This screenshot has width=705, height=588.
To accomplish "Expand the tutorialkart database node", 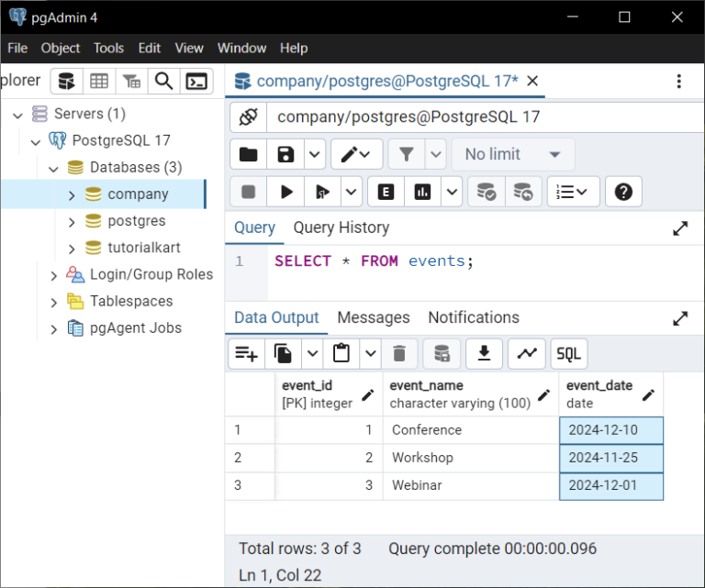I will click(72, 249).
